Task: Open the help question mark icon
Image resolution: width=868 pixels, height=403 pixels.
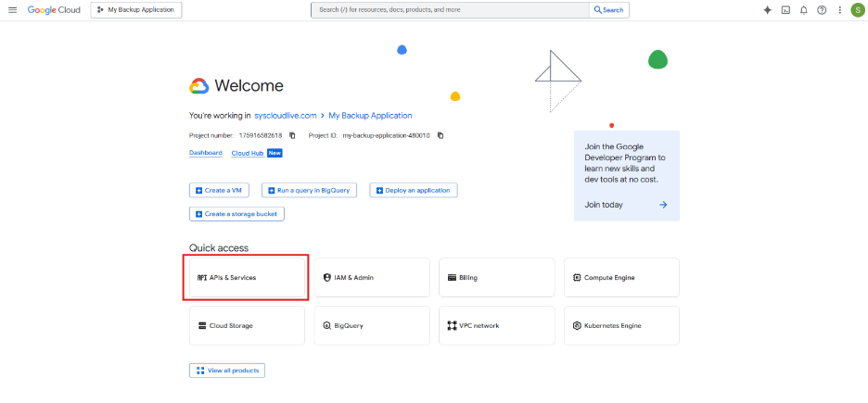Action: (x=821, y=10)
